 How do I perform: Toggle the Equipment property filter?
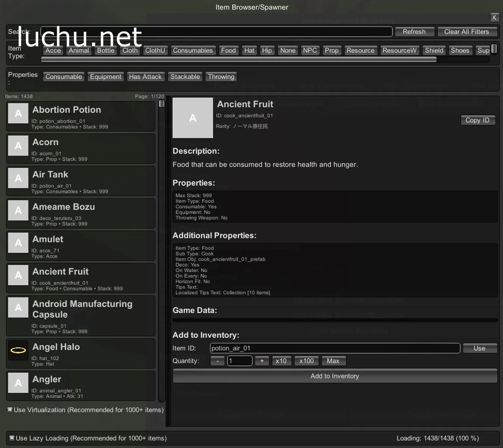[x=105, y=77]
